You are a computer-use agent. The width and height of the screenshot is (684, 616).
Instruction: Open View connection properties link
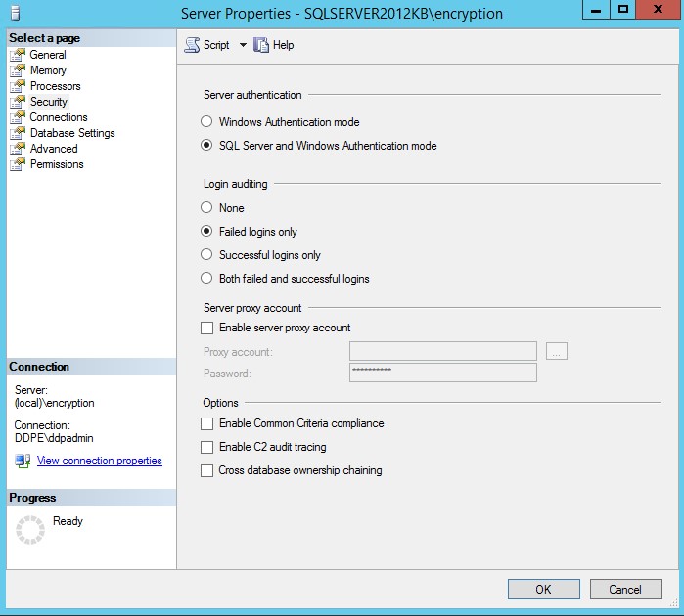coord(100,461)
